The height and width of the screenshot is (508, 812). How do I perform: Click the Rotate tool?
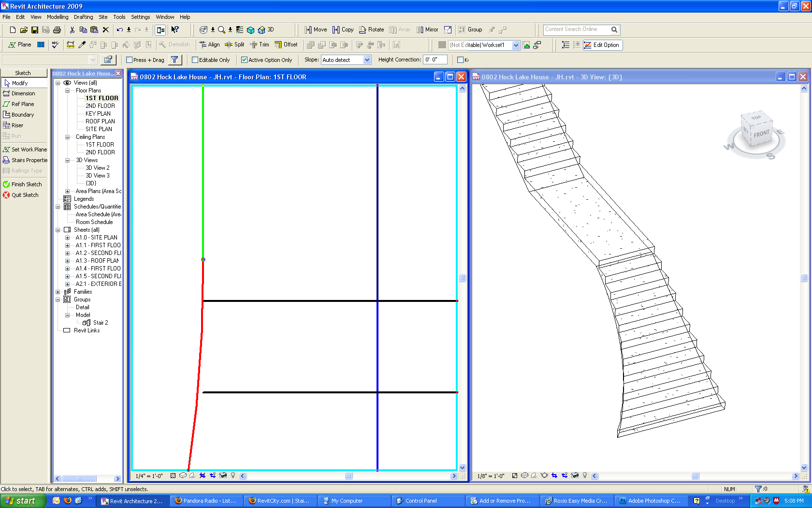pos(371,30)
